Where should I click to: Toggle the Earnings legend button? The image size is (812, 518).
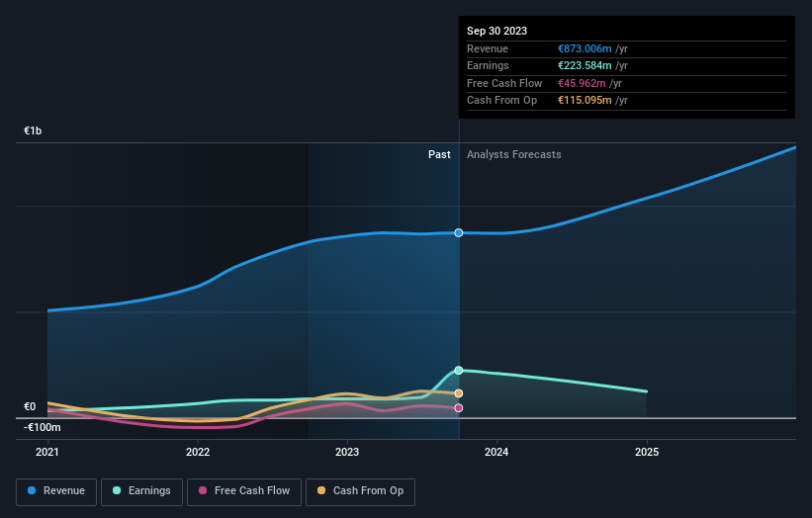[141, 491]
